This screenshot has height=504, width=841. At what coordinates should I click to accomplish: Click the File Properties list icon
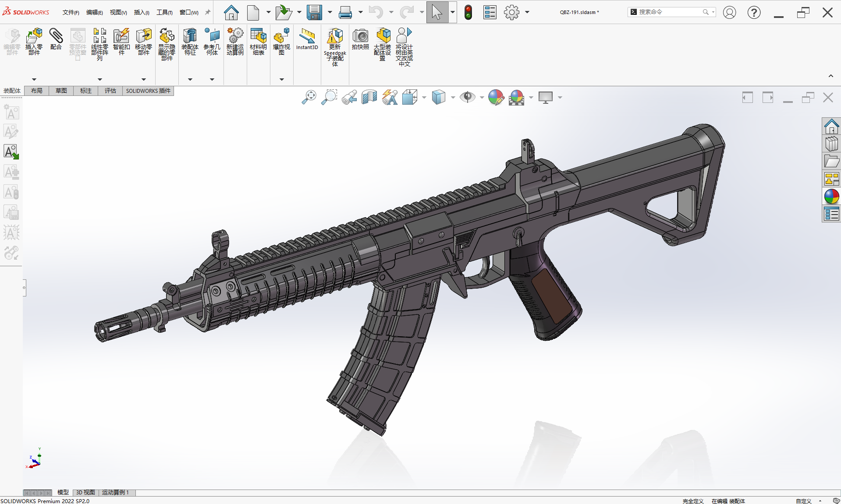coord(490,12)
